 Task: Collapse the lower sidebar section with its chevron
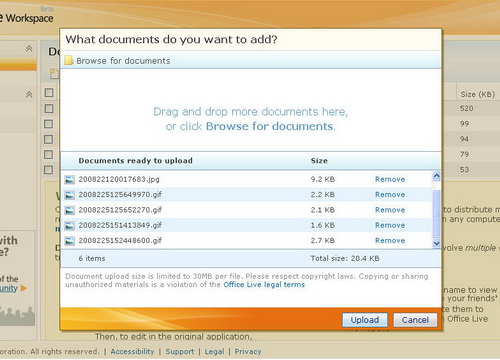tap(29, 95)
